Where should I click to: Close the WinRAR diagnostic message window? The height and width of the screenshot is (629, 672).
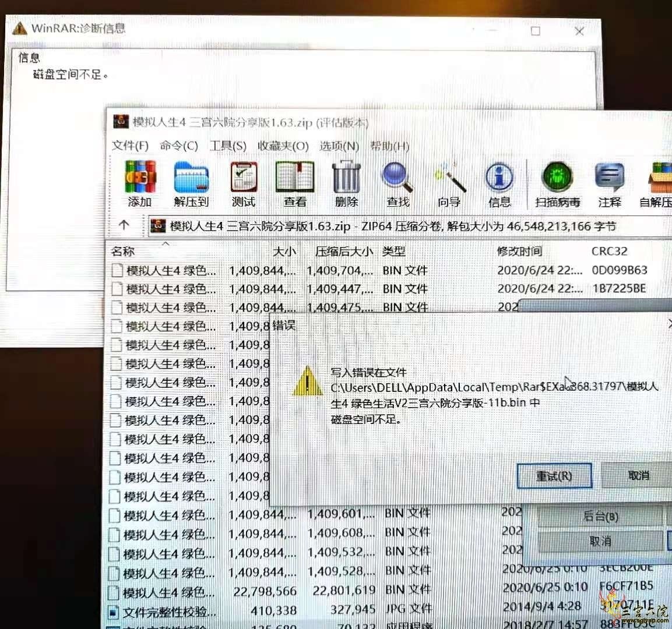coord(579,31)
